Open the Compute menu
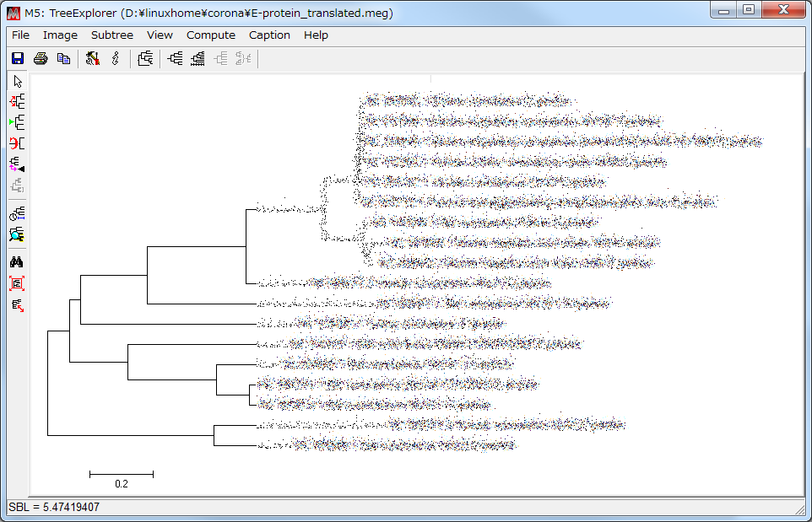This screenshot has height=522, width=812. pos(211,35)
